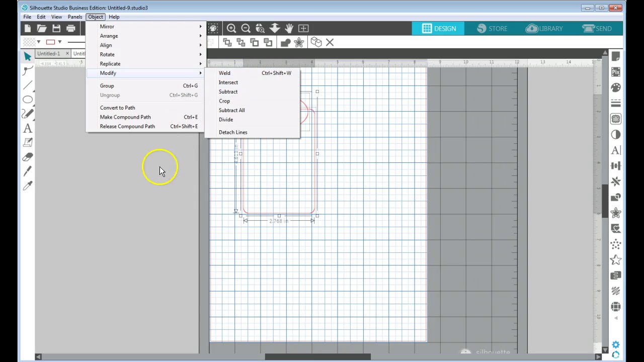Open the line color dropdown arrow
This screenshot has width=644, height=362.
(59, 42)
